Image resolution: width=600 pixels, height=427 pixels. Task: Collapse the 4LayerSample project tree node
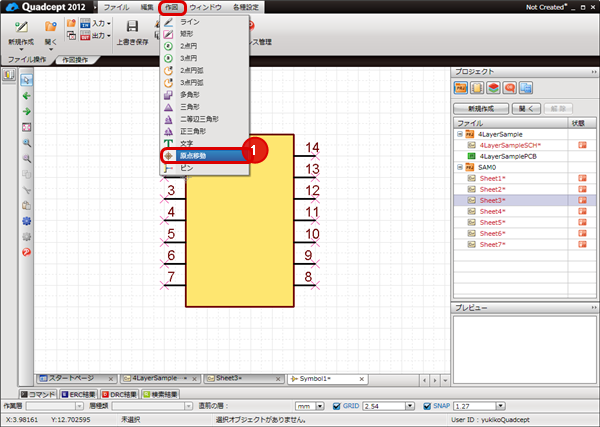click(x=460, y=134)
